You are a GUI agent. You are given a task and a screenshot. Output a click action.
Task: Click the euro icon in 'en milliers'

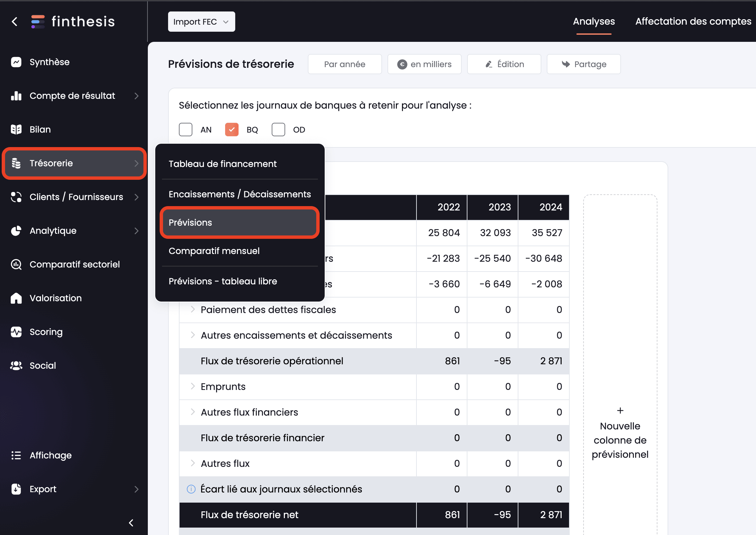pyautogui.click(x=402, y=64)
